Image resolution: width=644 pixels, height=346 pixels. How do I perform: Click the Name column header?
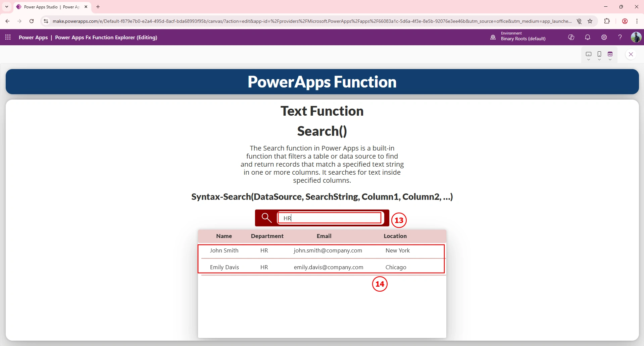click(x=224, y=236)
